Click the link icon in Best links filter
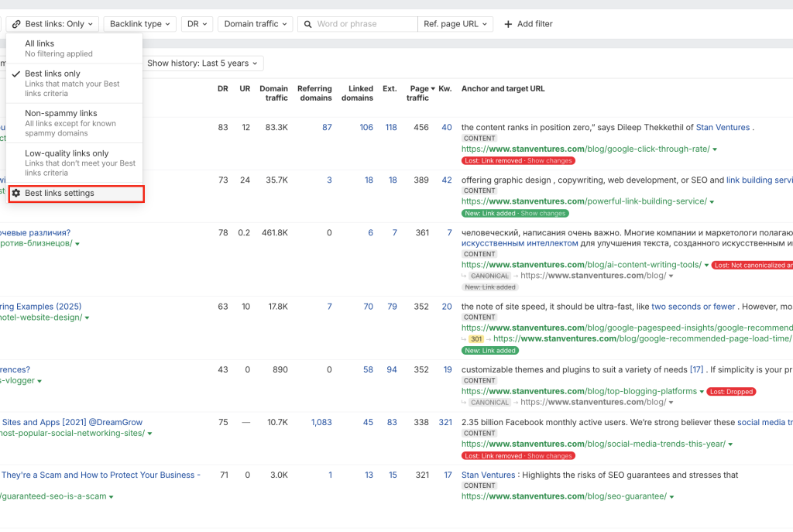This screenshot has width=793, height=532. point(16,24)
